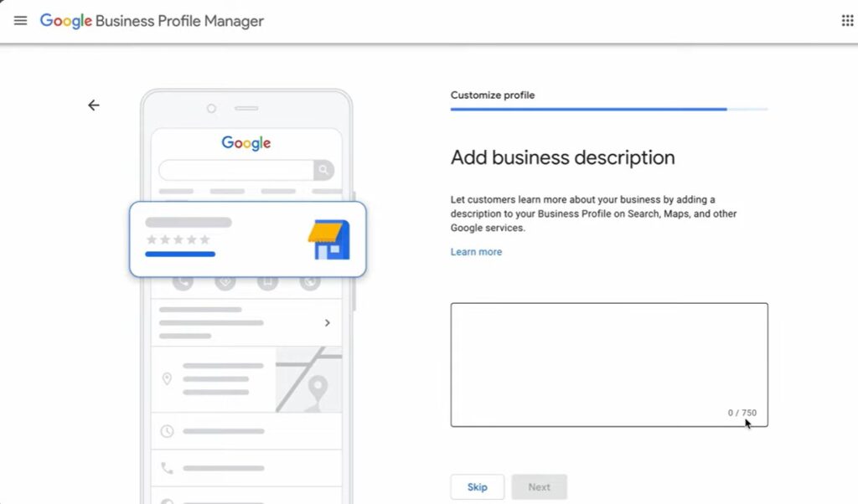This screenshot has width=858, height=504.
Task: Click the search magnifier in the mockup search bar
Action: tap(323, 168)
